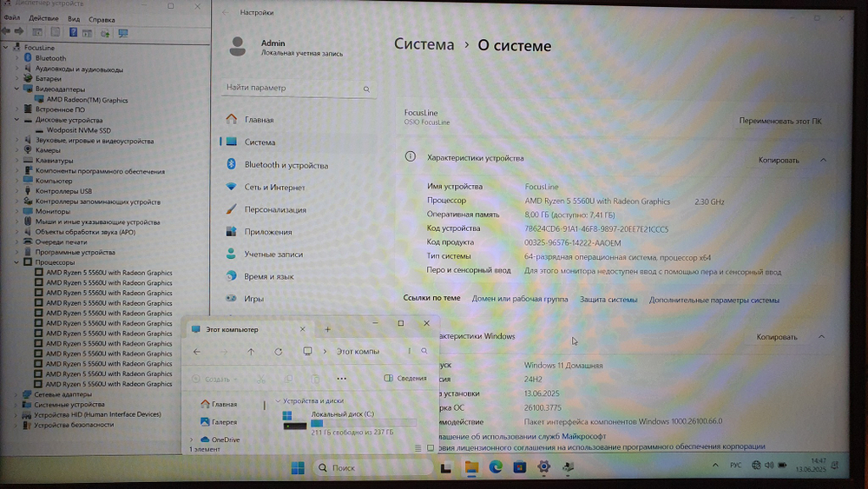The width and height of the screenshot is (868, 489).
Task: Open Сеть и Интернет settings
Action: click(274, 188)
